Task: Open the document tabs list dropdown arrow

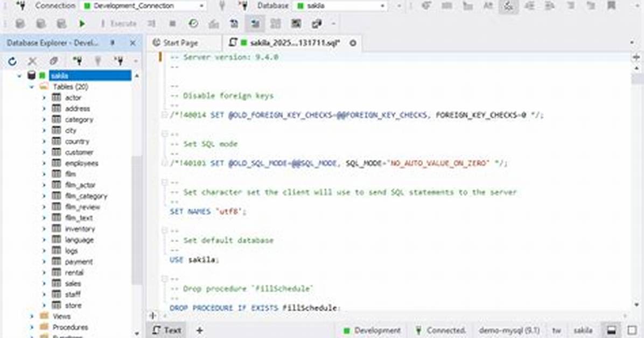Action: point(632,43)
